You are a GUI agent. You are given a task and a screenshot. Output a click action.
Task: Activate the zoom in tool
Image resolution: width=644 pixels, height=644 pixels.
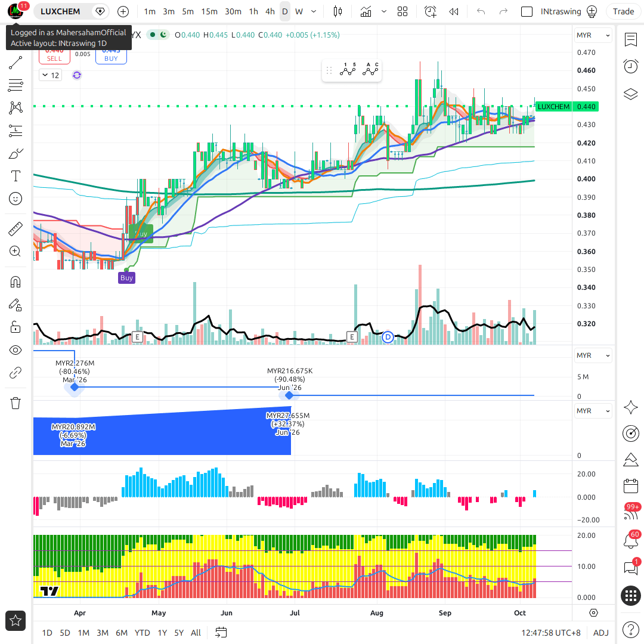click(x=16, y=252)
